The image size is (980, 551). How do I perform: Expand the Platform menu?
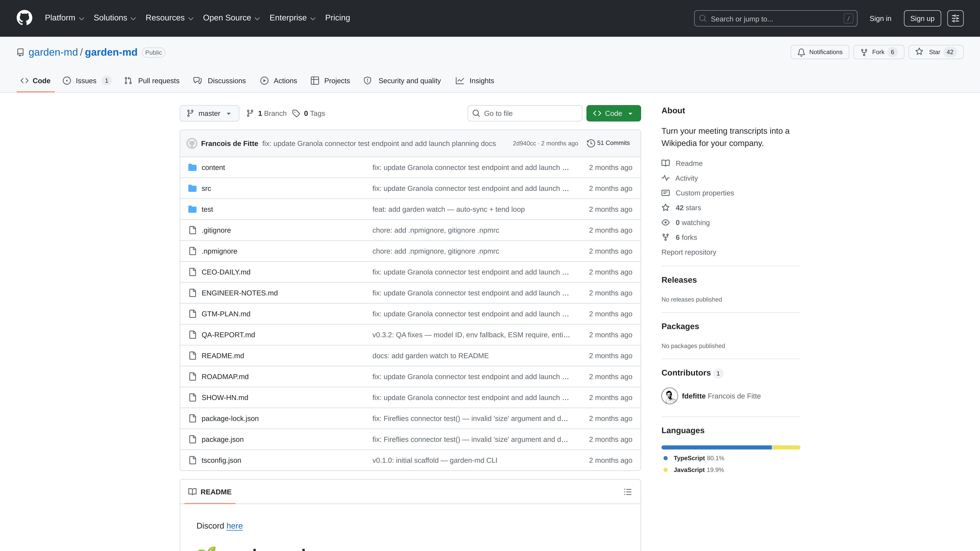click(64, 18)
